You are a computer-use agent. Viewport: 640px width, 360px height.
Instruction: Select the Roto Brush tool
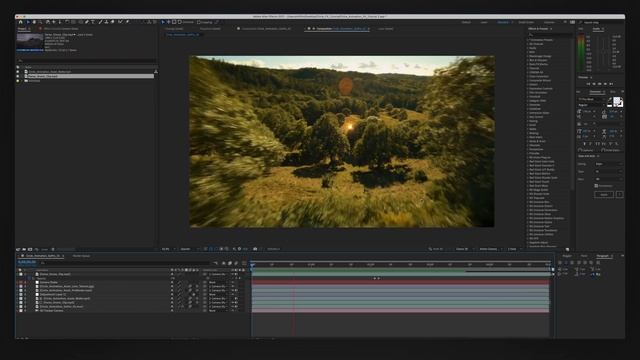120,22
